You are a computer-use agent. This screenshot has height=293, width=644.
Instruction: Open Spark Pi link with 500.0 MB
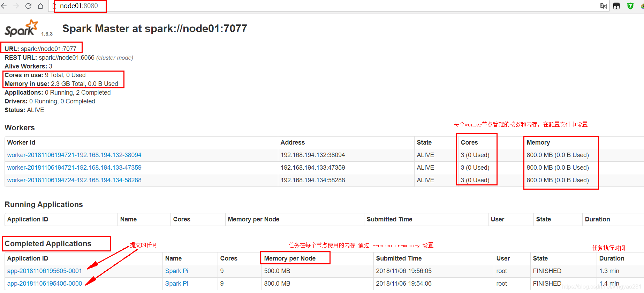point(177,271)
